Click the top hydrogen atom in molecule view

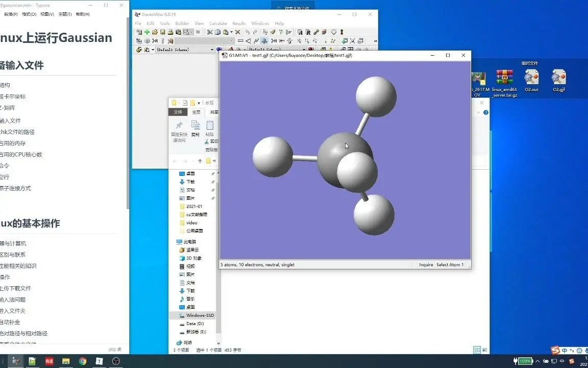pos(376,97)
